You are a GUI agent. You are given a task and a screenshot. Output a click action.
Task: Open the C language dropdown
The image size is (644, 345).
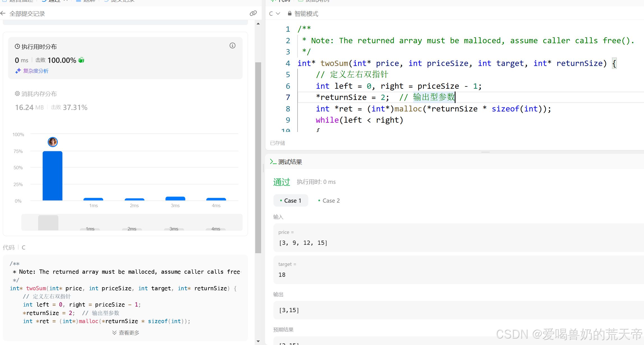[274, 13]
